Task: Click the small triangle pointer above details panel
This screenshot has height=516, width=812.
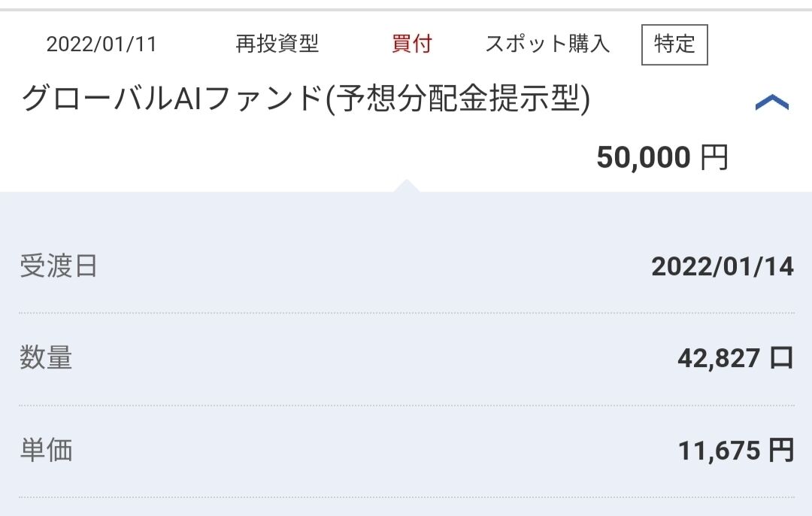Action: (x=406, y=185)
